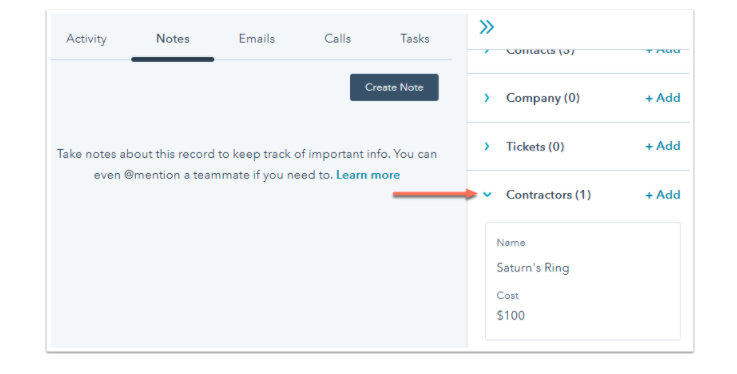Add a Contractors association
This screenshot has height=374, width=737.
coord(663,195)
